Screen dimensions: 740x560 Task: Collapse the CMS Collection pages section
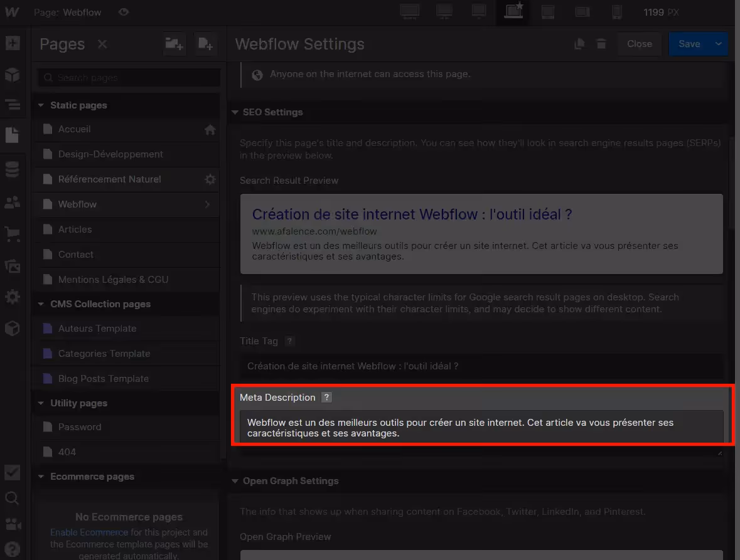click(x=41, y=304)
